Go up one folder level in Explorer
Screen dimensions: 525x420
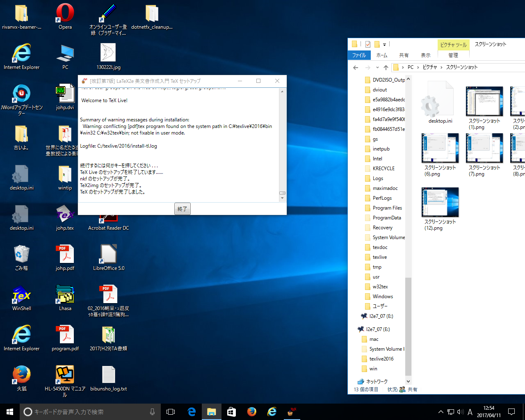pyautogui.click(x=386, y=67)
